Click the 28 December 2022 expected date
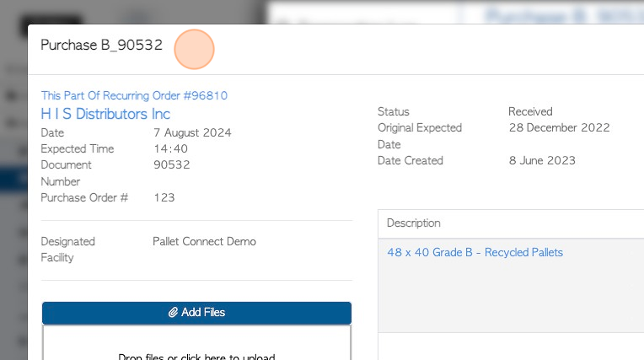 [x=559, y=128]
